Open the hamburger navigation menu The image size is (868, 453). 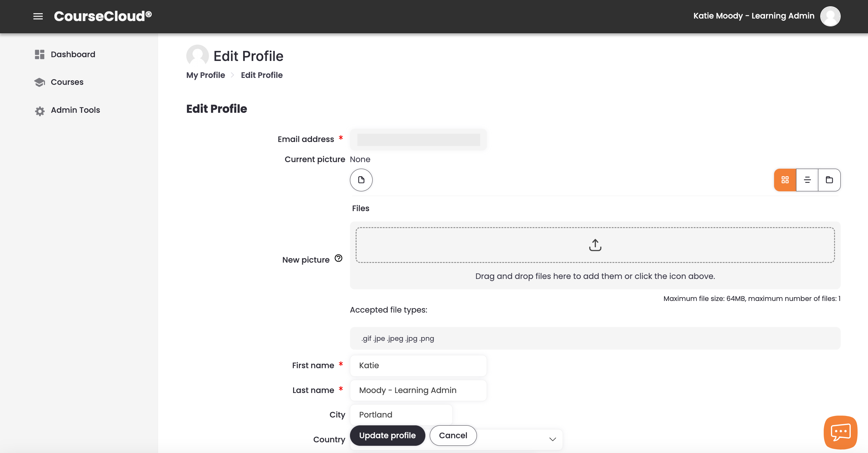point(38,16)
